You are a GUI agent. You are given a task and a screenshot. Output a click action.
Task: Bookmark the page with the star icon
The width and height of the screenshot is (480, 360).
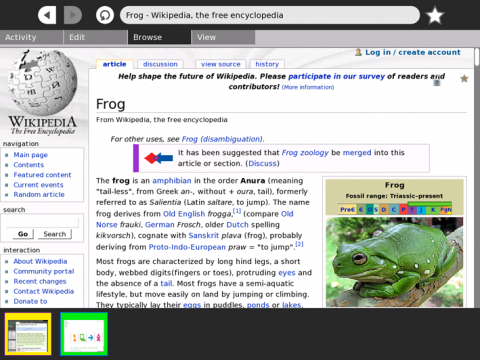(435, 15)
